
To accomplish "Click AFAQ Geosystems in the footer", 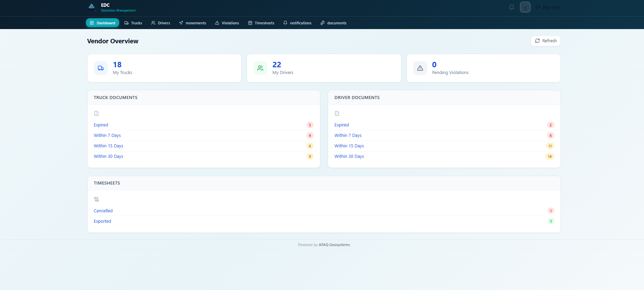I will pos(334,245).
